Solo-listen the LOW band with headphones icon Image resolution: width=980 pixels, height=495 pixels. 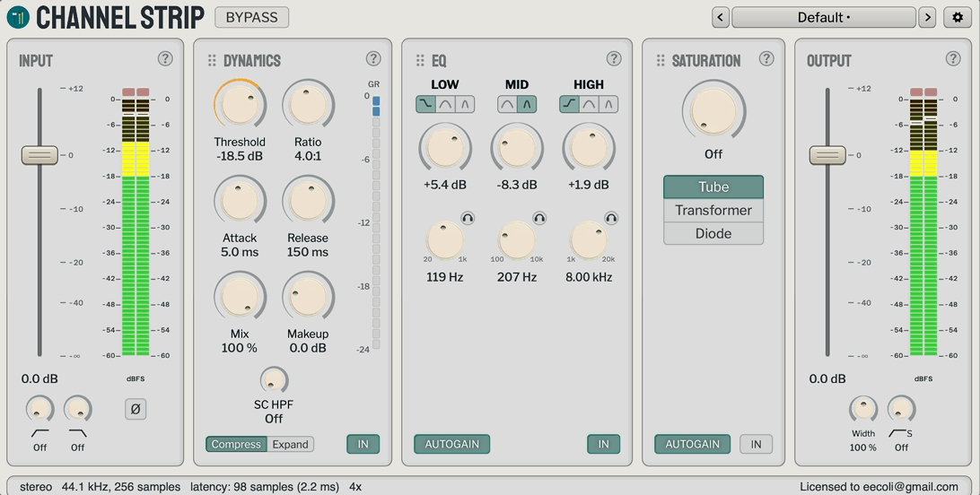coord(468,218)
